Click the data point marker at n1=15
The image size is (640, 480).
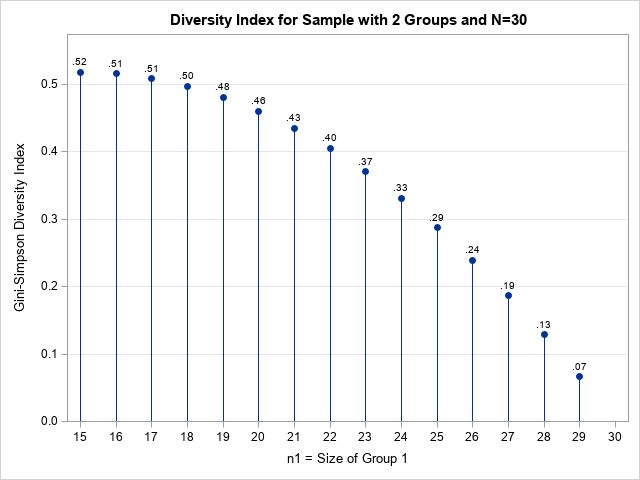tap(80, 73)
